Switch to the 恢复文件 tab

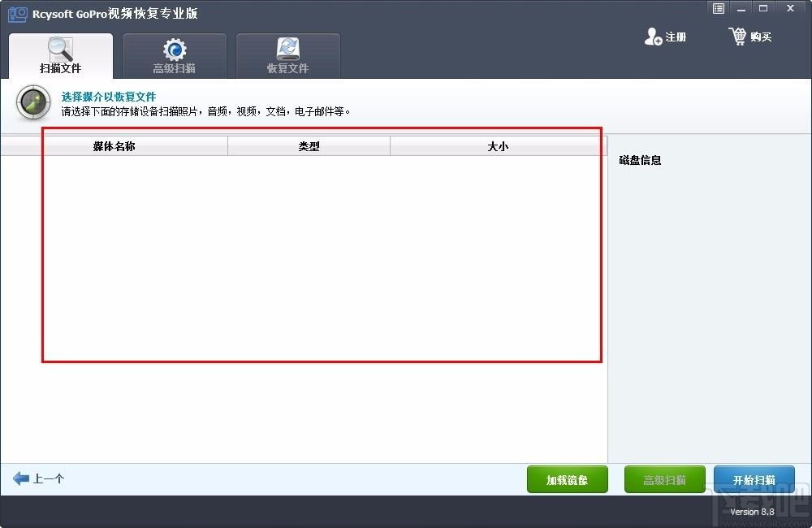pyautogui.click(x=288, y=56)
